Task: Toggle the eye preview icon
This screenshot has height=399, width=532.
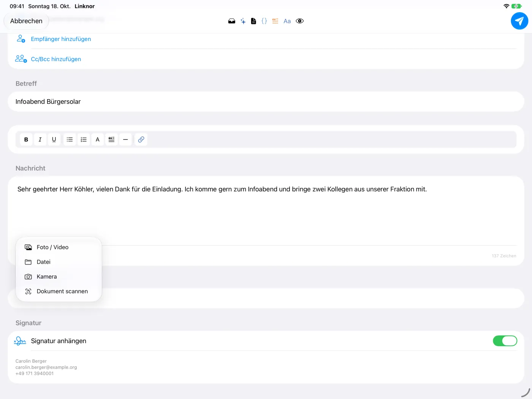Action: point(300,21)
